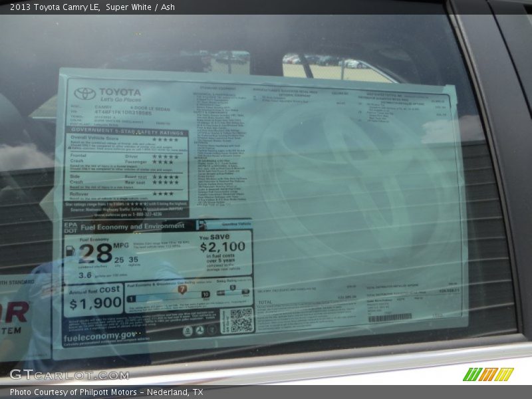Image resolution: width=532 pixels, height=399 pixels.
Task: Click the striped color logo in bottom corner
Action: (x=488, y=374)
